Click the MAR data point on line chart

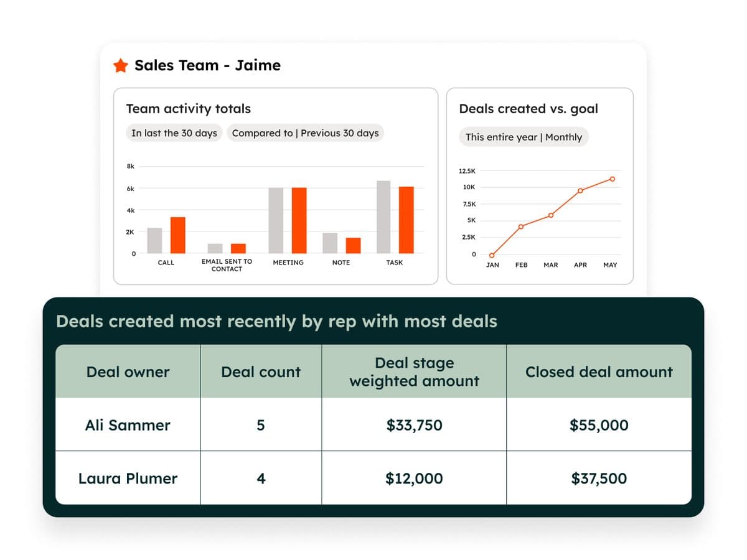(551, 215)
